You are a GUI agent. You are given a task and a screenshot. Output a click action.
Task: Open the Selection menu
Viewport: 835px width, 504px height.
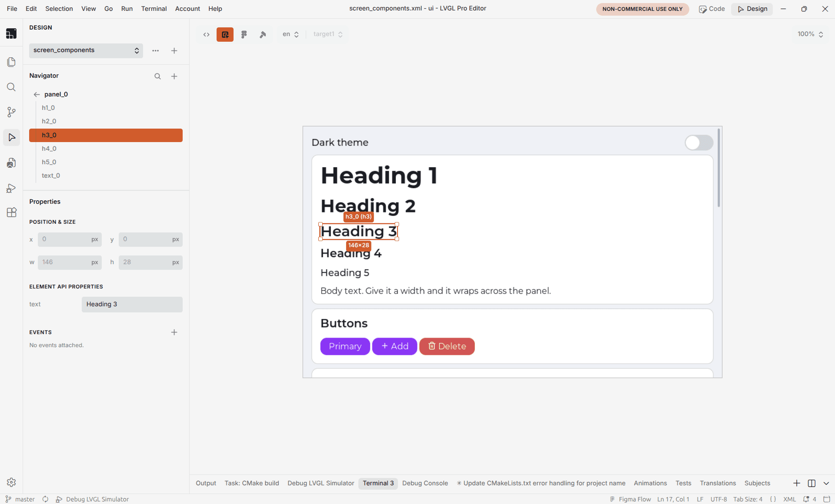coord(59,9)
